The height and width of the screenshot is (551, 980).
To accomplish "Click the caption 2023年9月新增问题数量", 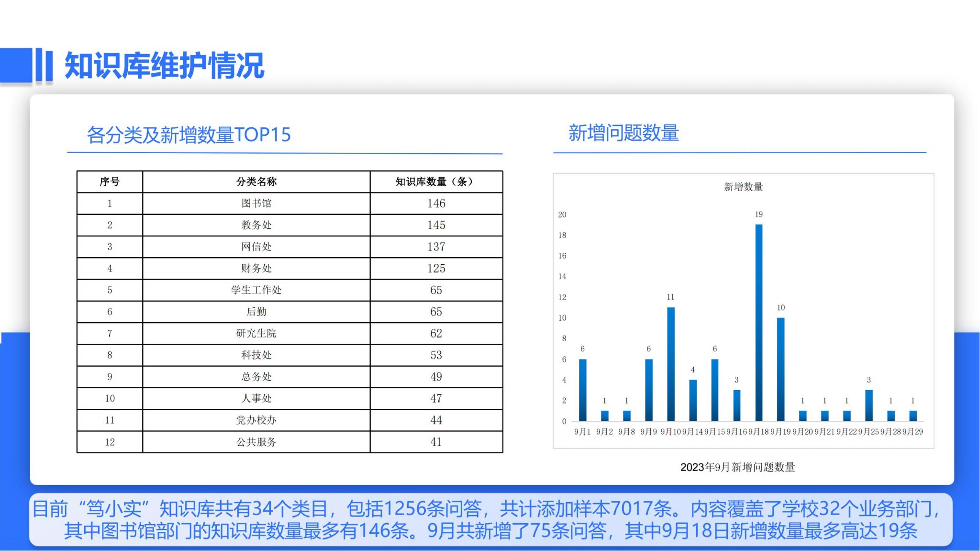I will [x=737, y=467].
